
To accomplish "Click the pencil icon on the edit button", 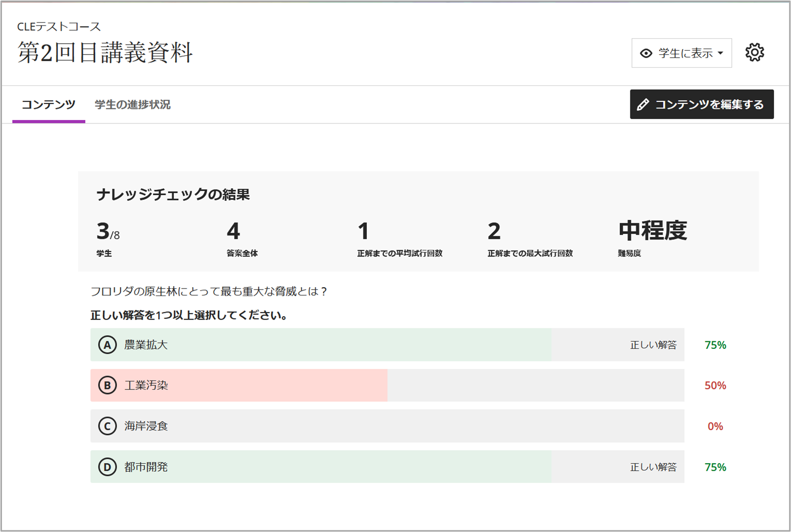I will [643, 104].
